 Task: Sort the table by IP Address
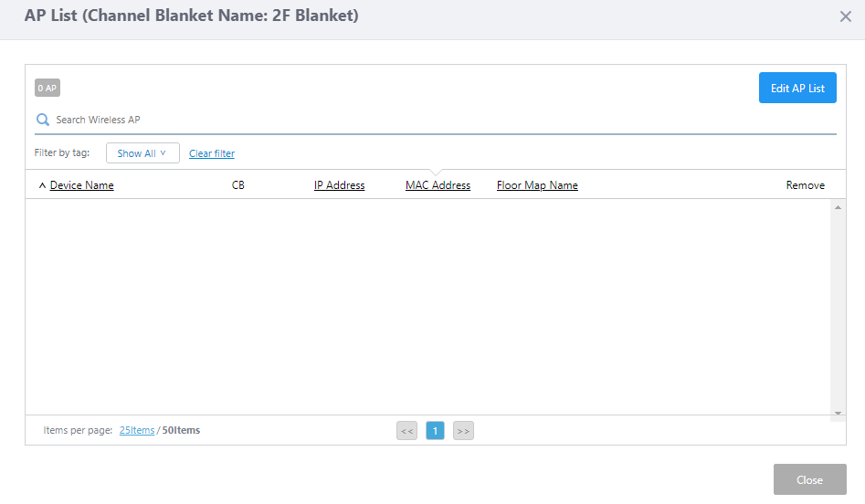coord(339,185)
